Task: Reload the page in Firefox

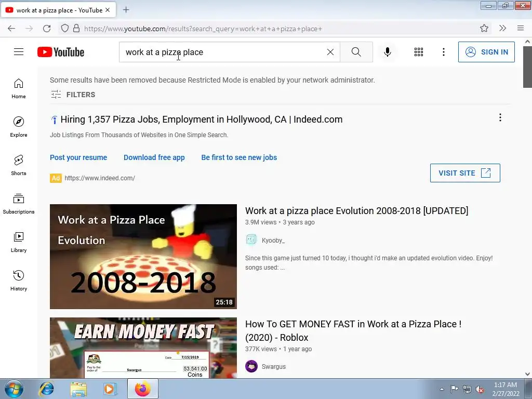Action: click(x=47, y=29)
